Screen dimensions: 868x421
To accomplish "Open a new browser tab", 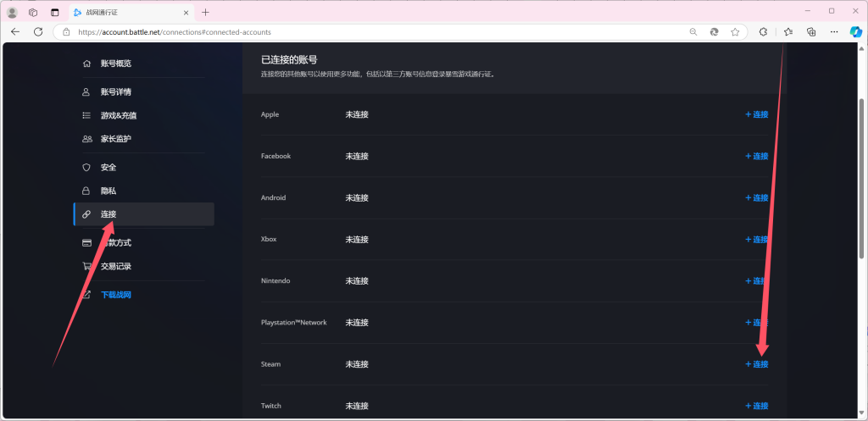I will tap(205, 12).
